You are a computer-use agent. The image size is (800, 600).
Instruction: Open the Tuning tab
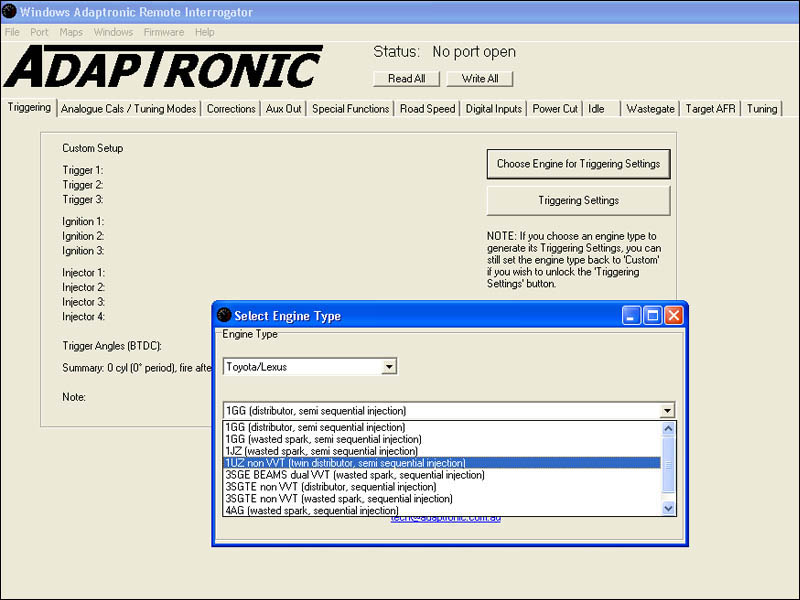click(x=762, y=109)
